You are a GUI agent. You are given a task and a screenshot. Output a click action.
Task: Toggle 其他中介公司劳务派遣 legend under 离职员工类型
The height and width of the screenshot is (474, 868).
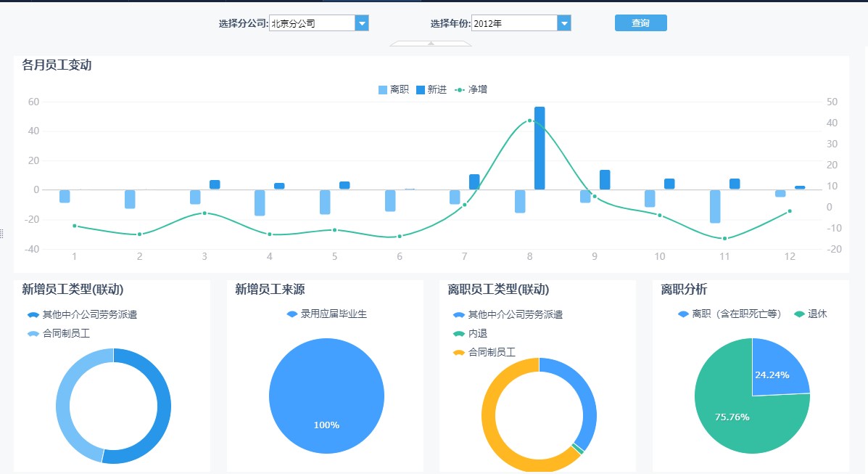508,314
